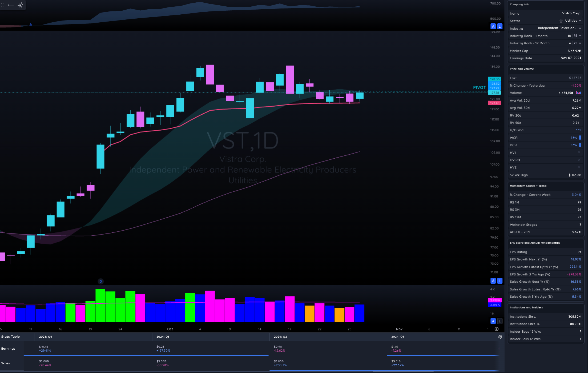Image resolution: width=588 pixels, height=373 pixels.
Task: Click the blue 2.115 K volume tag
Action: point(494,305)
